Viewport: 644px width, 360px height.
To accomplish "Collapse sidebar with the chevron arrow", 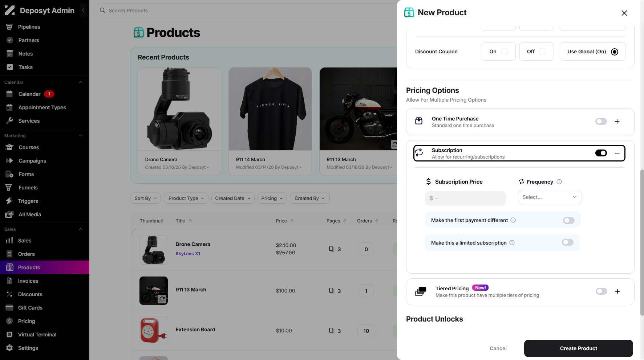I will [x=83, y=11].
